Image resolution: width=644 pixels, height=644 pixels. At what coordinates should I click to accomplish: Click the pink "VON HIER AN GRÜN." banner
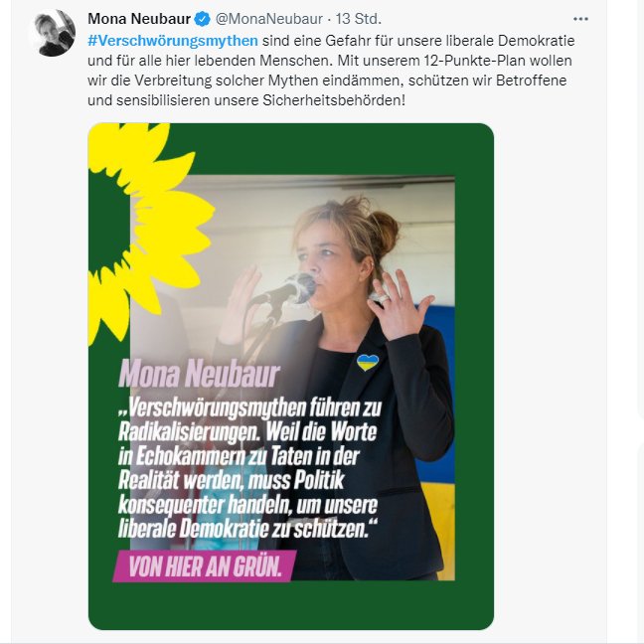205,565
